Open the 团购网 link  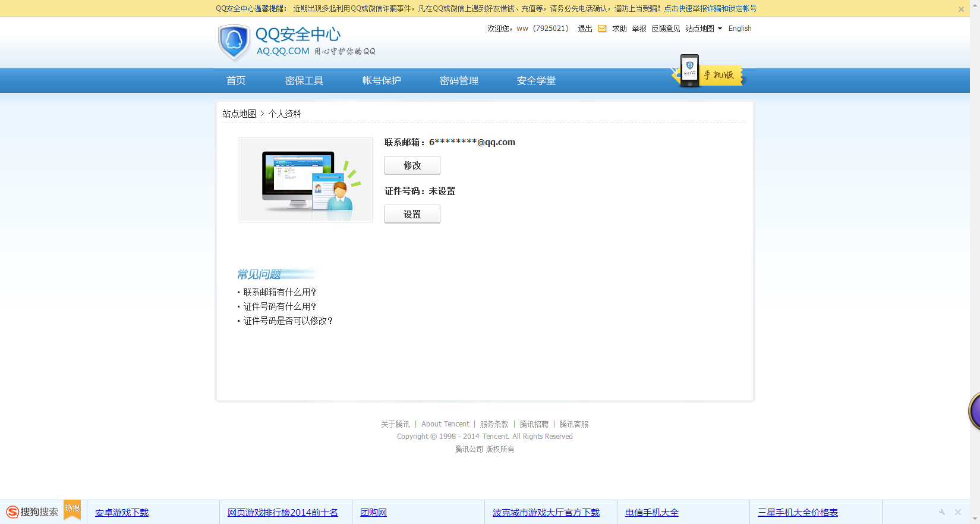373,512
